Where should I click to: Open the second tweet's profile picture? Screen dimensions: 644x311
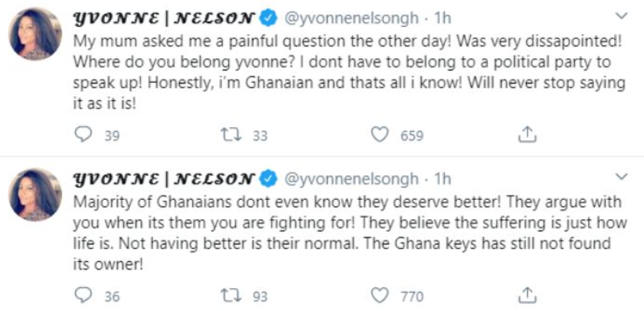(x=35, y=195)
